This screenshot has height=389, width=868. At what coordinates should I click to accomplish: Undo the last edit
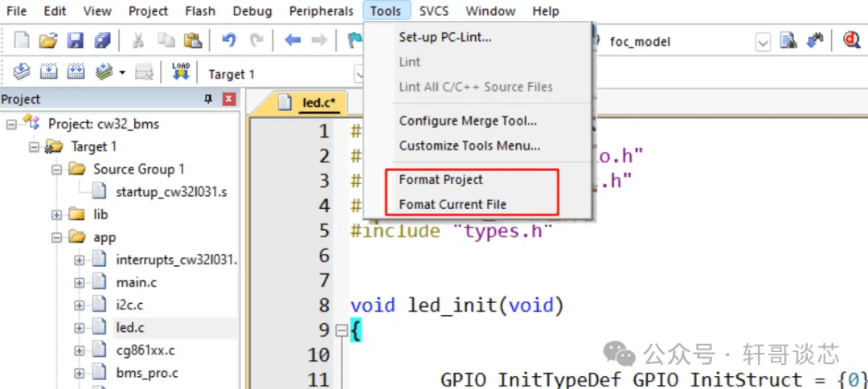[x=229, y=40]
